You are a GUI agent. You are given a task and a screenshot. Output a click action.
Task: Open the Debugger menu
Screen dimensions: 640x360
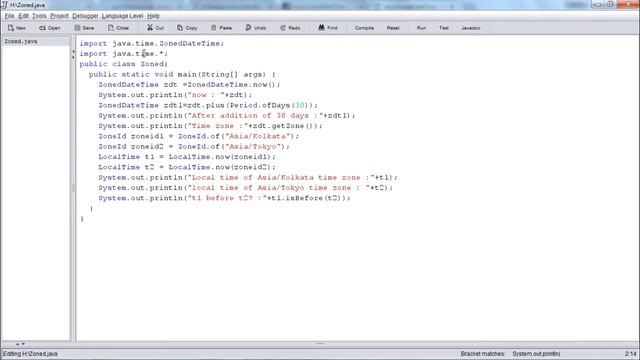point(85,16)
